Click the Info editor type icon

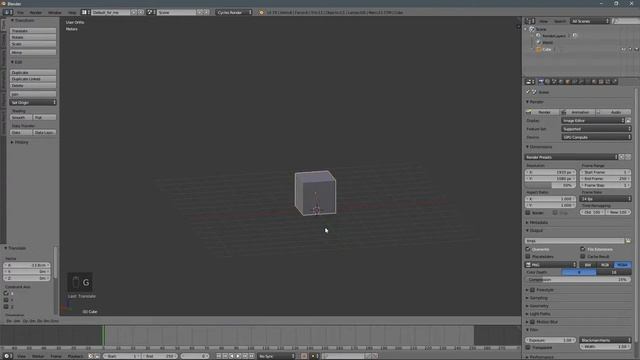[8, 12]
